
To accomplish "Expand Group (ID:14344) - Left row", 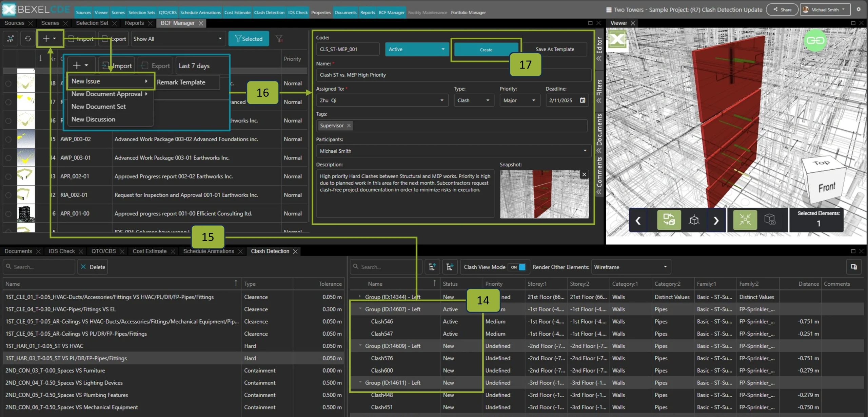I will tap(360, 297).
